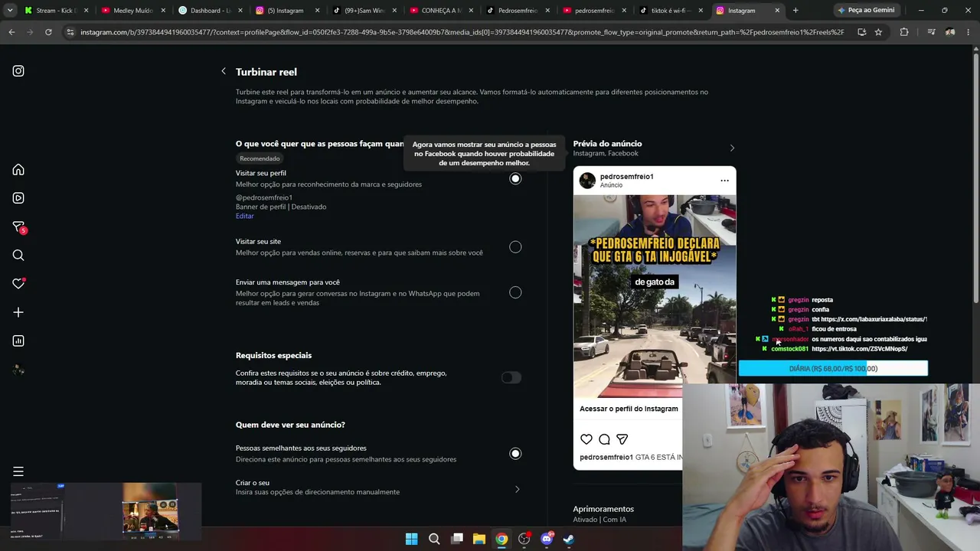Viewport: 980px width, 551px height.
Task: Open Discord from the taskbar
Action: [x=547, y=539]
